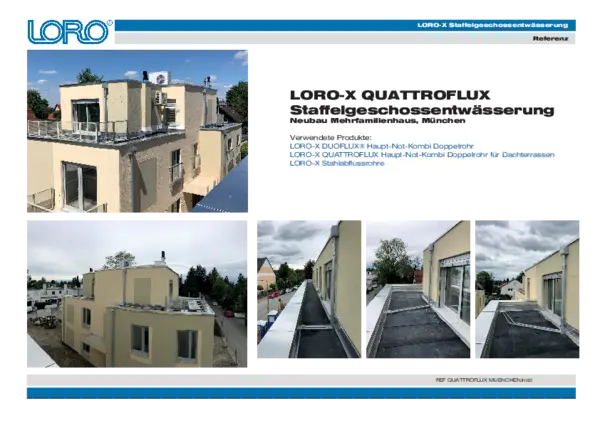Open 'LORO-X DUOFLUX Haupt-Not-Kombi Doppelrohr' link
The image size is (600, 423).
tap(382, 146)
